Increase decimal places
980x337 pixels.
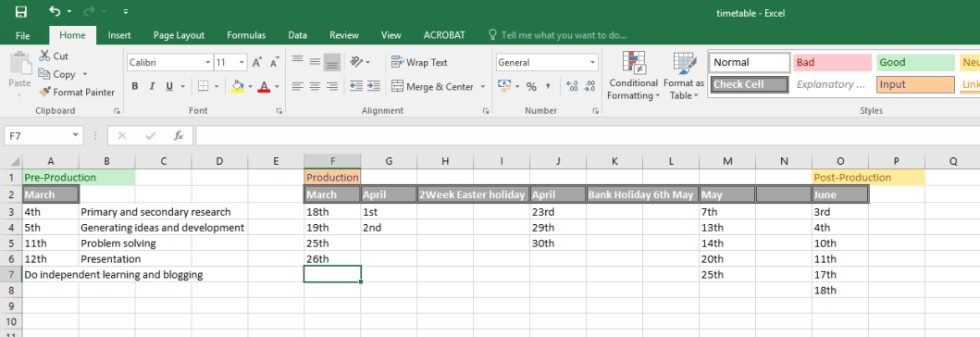pyautogui.click(x=572, y=86)
